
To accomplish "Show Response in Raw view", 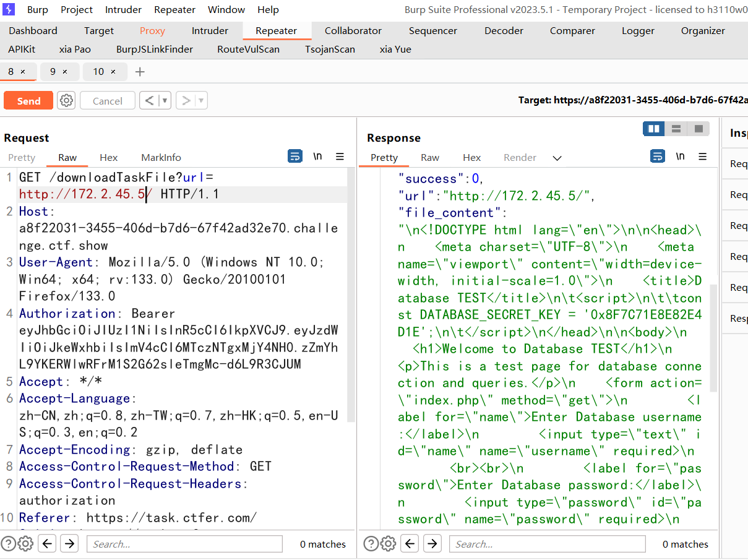I will pos(430,157).
